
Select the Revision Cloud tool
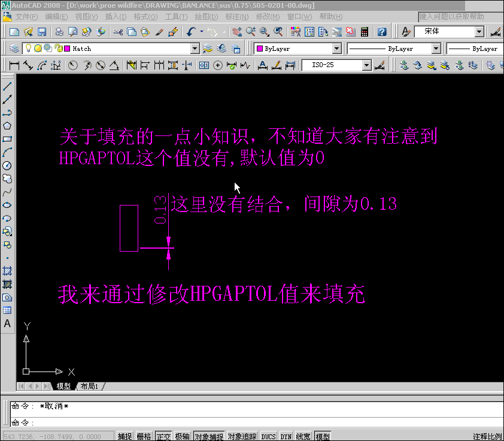pos(7,179)
